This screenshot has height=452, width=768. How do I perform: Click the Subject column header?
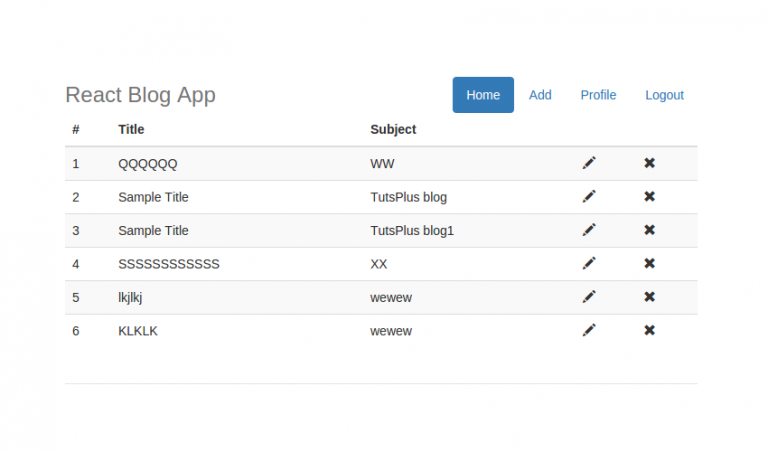pos(393,129)
